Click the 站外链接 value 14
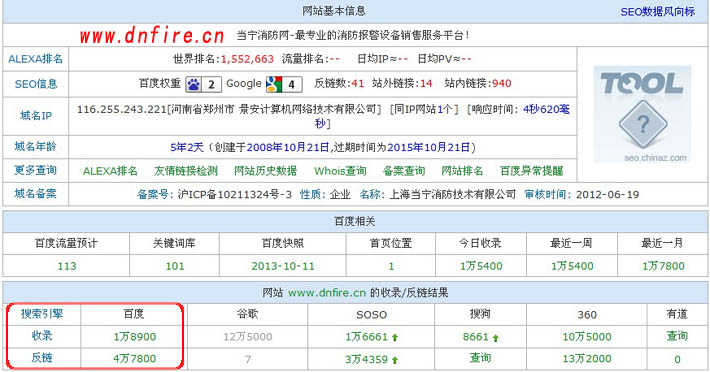Viewport: 710px width, 372px height. click(426, 83)
